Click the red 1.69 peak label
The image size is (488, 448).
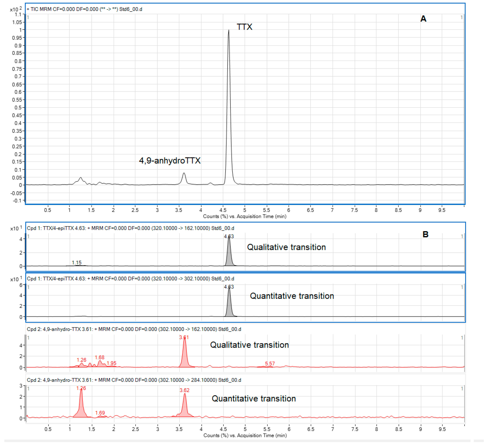coord(100,413)
